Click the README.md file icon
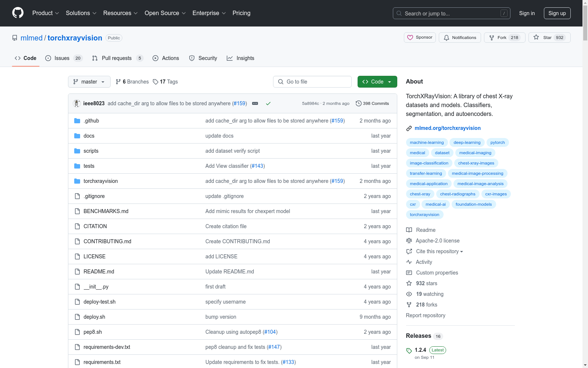Screen dimensions: 588x368 (x=77, y=272)
